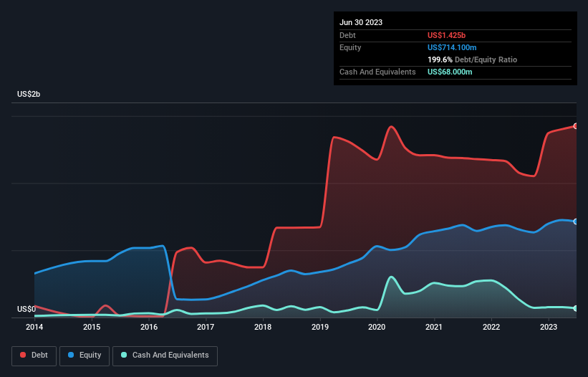Click the 2015 x-axis label
This screenshot has width=588, height=377.
[x=92, y=327]
